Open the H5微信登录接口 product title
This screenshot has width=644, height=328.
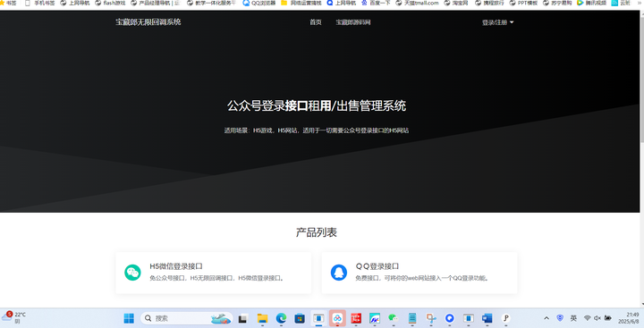[x=176, y=266]
